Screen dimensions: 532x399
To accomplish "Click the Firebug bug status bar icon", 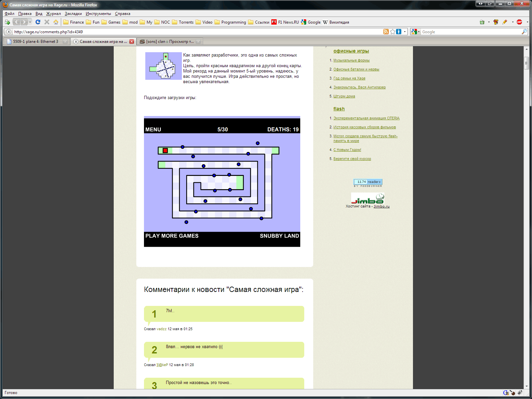I will click(x=520, y=393).
